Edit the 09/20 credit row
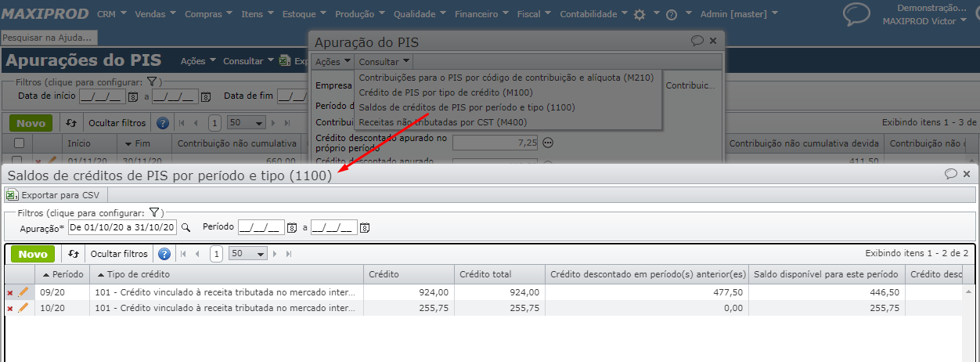The width and height of the screenshot is (980, 362). coord(23,292)
